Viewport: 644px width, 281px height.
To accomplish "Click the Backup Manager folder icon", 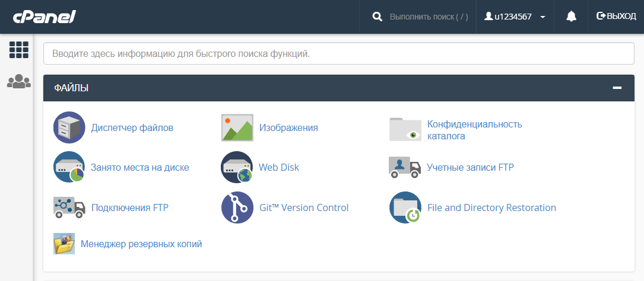I will [x=64, y=244].
